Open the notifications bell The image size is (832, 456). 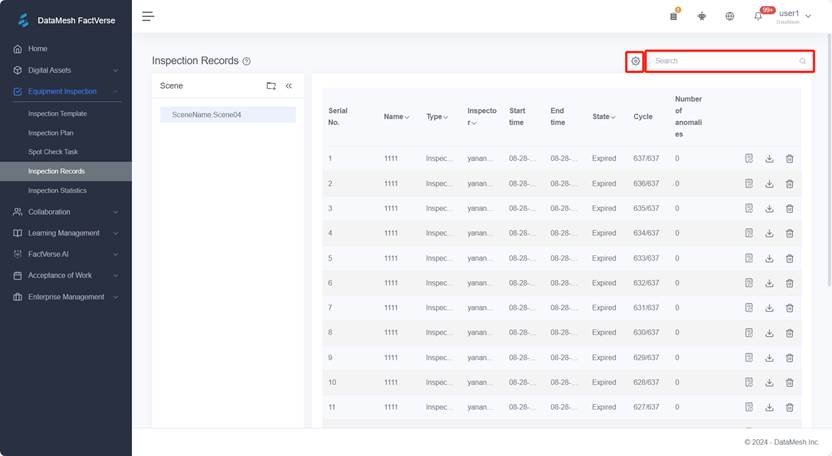757,16
